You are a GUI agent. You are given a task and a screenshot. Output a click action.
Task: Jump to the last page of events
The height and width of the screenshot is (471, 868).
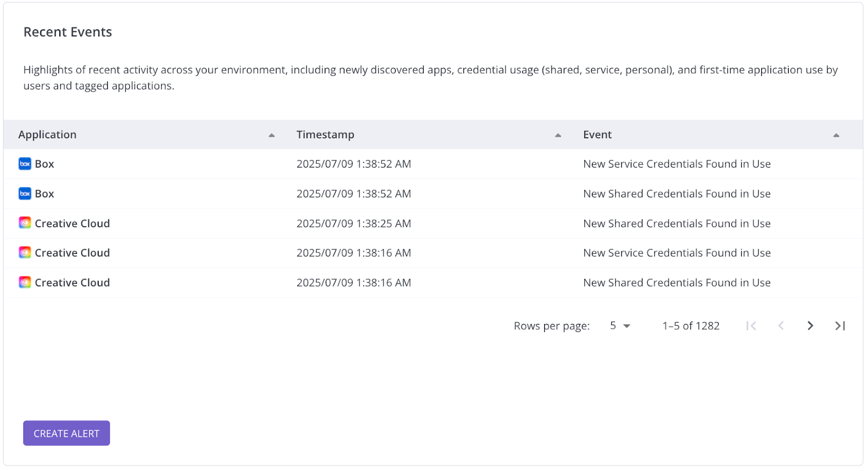pyautogui.click(x=840, y=326)
